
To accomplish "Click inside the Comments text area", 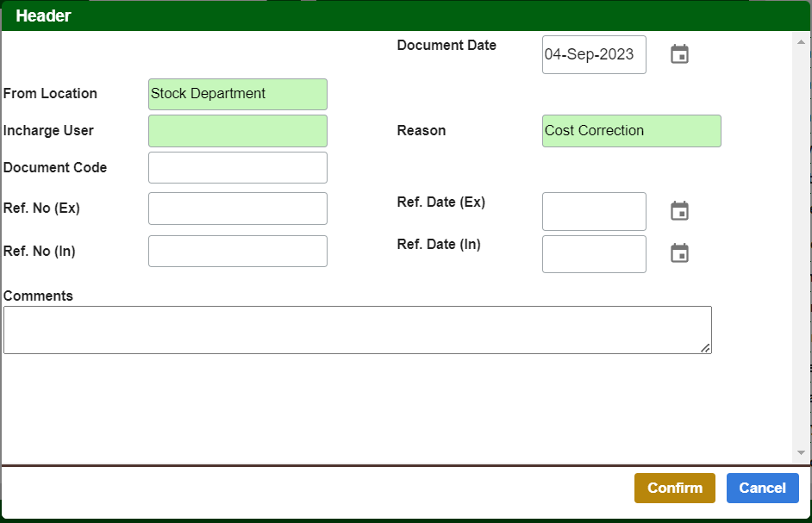I will tap(357, 329).
